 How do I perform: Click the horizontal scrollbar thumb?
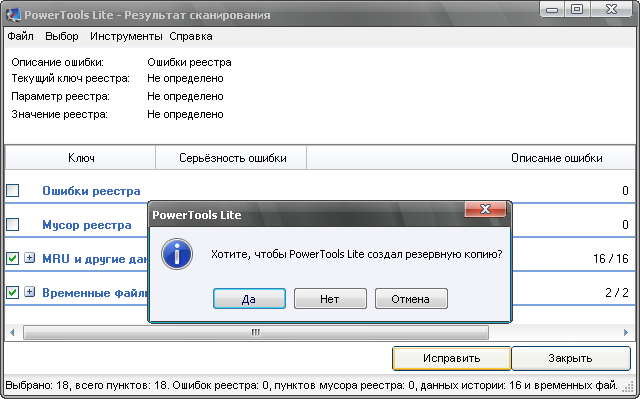pos(256,332)
